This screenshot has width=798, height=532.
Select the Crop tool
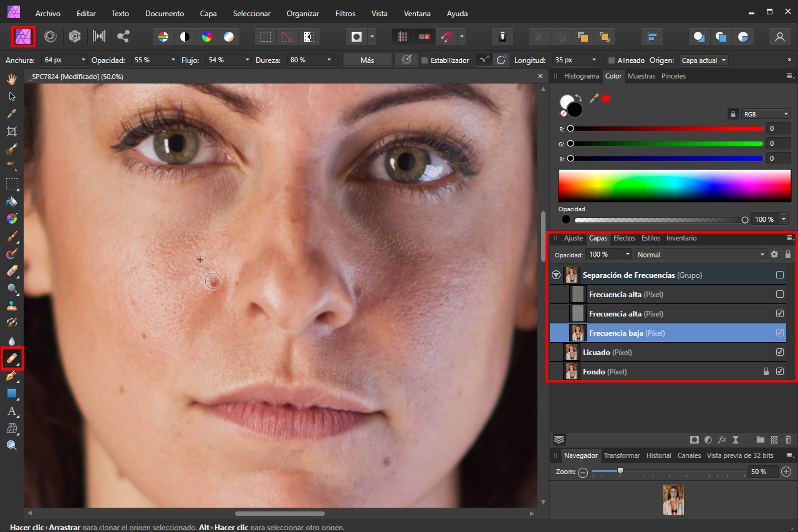[12, 131]
